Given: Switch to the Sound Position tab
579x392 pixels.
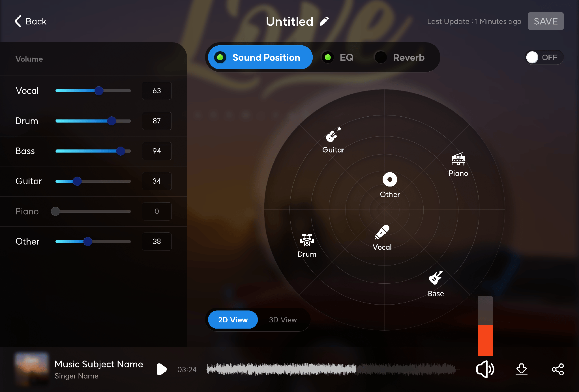Looking at the screenshot, I should [x=260, y=57].
